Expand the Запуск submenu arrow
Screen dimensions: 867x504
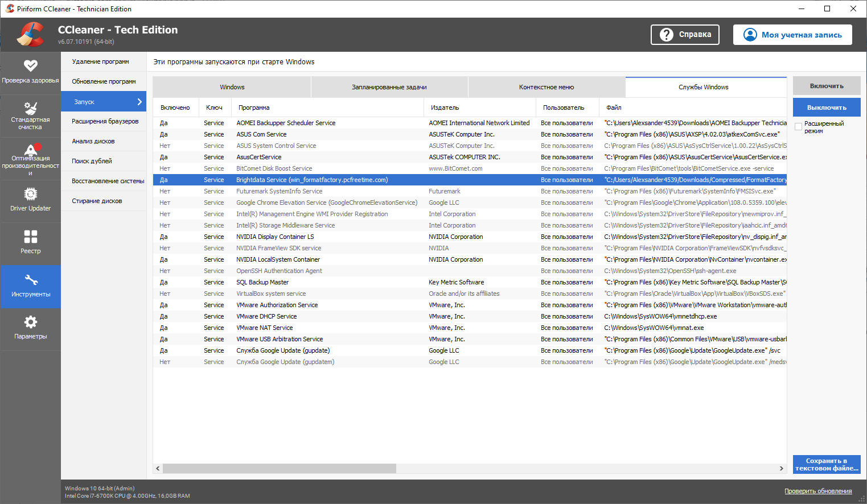(139, 102)
